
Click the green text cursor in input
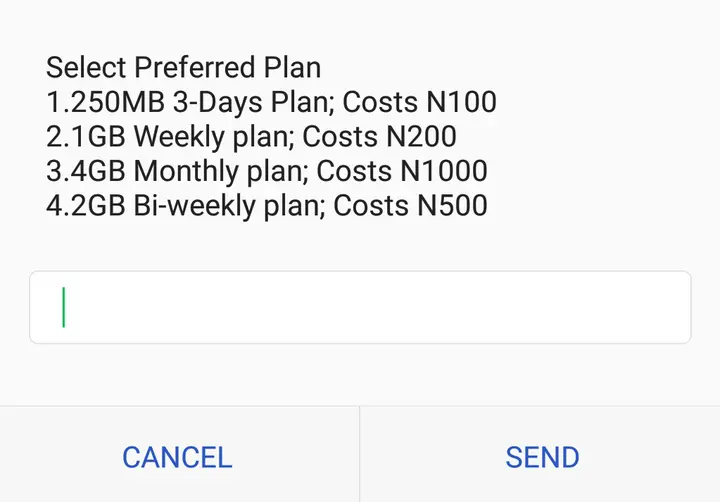tap(64, 307)
